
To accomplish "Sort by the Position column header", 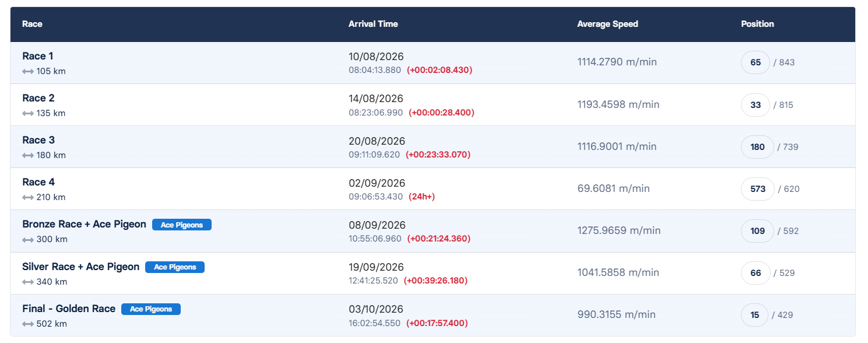I will tap(757, 24).
